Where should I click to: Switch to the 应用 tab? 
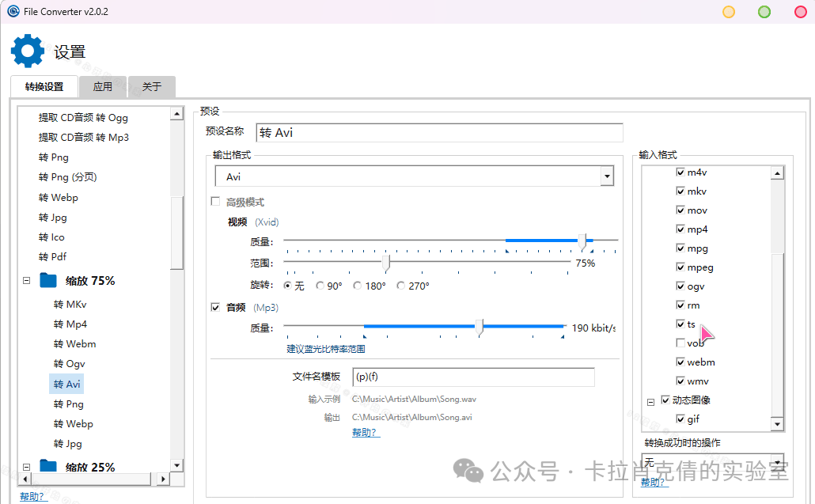(103, 86)
